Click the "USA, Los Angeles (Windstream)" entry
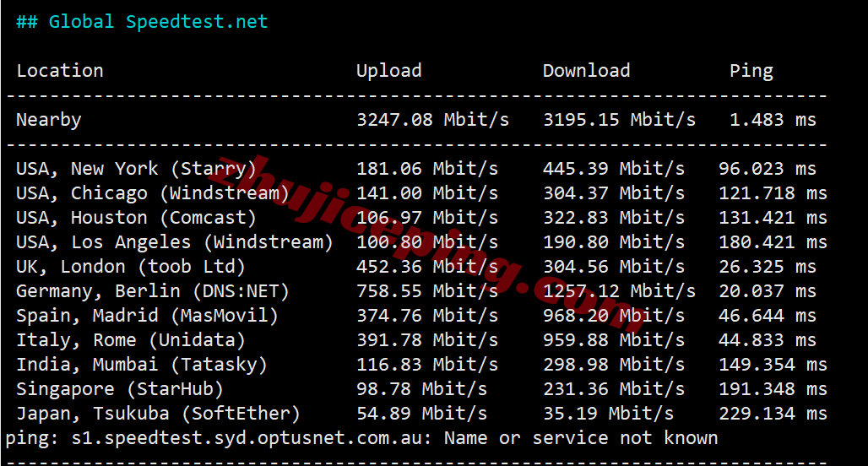The image size is (868, 466). pyautogui.click(x=175, y=242)
